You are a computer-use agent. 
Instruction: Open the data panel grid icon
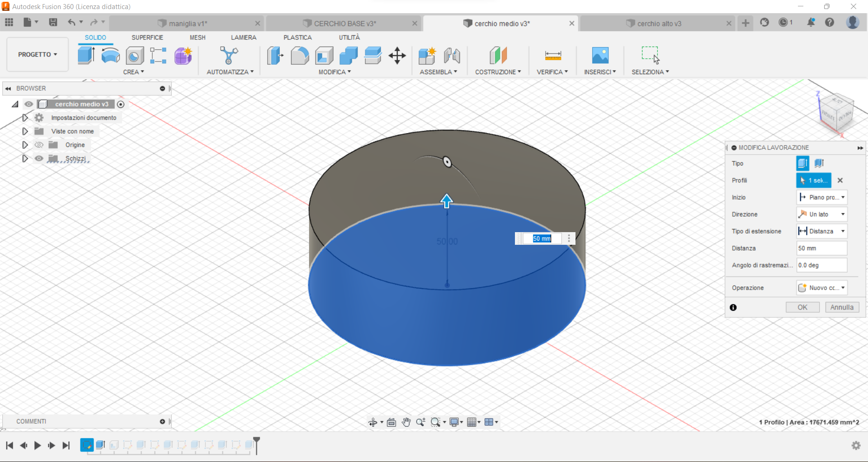(9, 22)
